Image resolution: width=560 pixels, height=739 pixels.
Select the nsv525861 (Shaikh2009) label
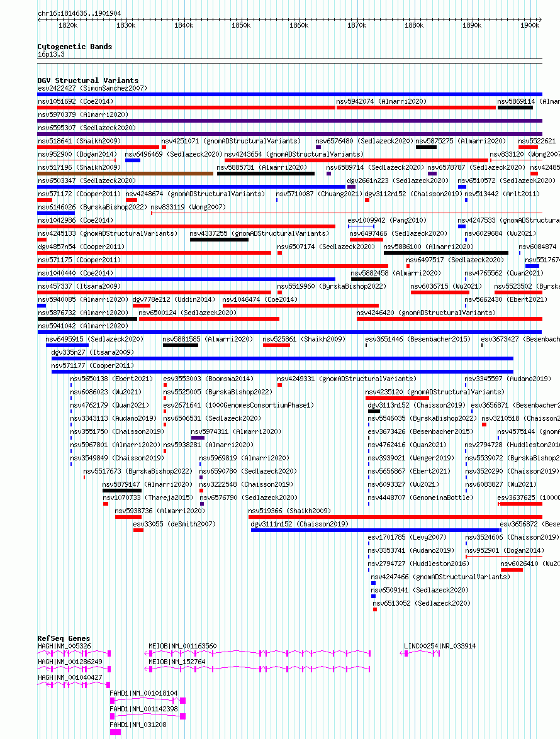(x=304, y=339)
